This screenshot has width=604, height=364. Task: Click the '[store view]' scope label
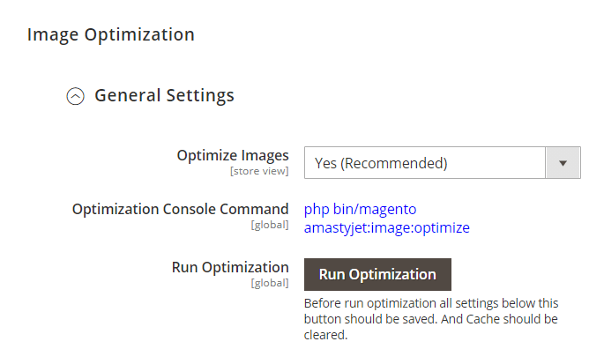pyautogui.click(x=259, y=171)
